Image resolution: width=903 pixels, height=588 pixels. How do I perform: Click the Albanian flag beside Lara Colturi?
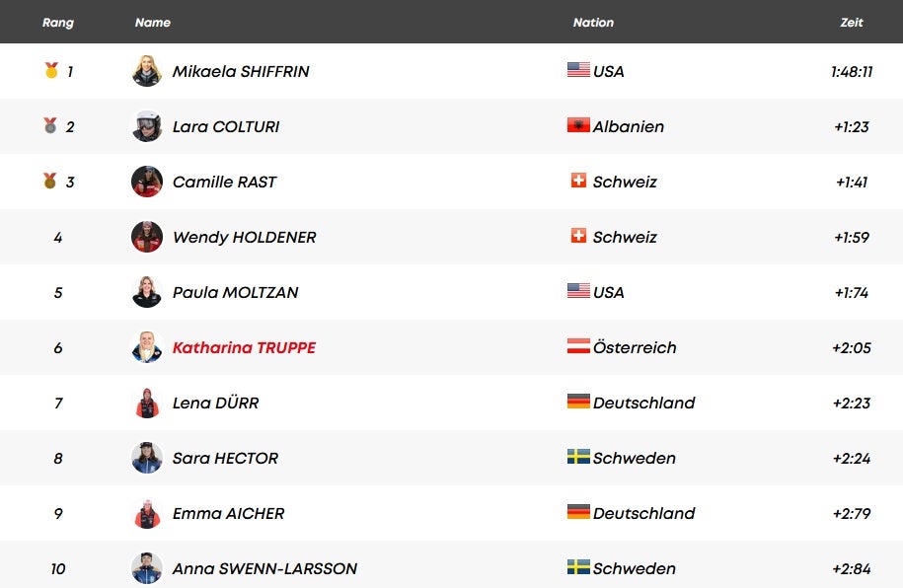click(x=578, y=126)
